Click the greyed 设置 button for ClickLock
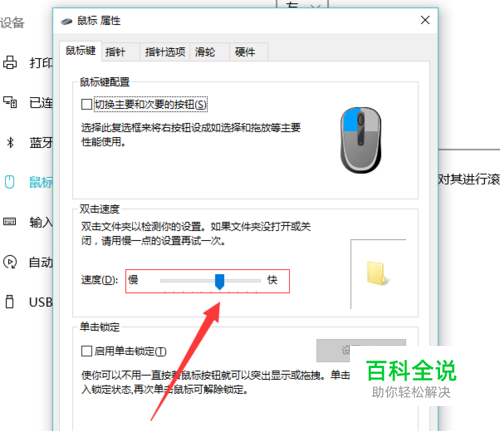Image resolution: width=500 pixels, height=431 pixels. [x=361, y=350]
